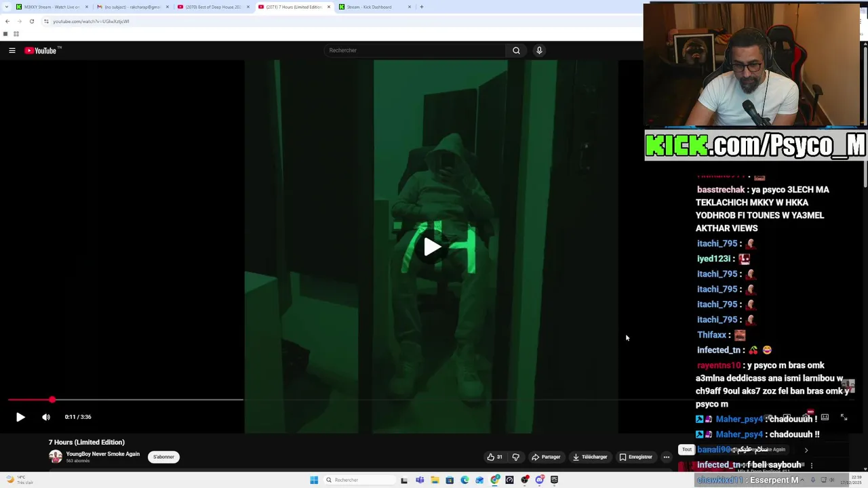Switch to the Best of Deep House tab
868x488 pixels.
pyautogui.click(x=214, y=7)
